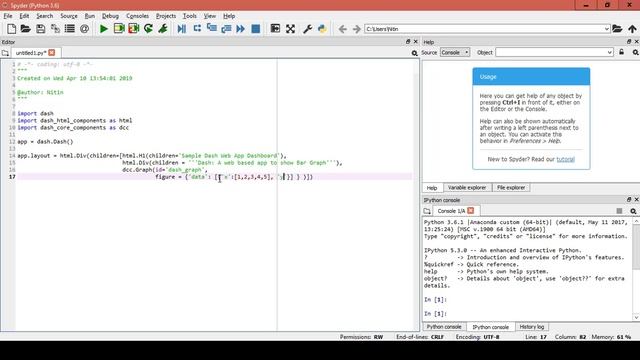The image size is (640, 360).
Task: Open the View menu
Action: coord(209,16)
